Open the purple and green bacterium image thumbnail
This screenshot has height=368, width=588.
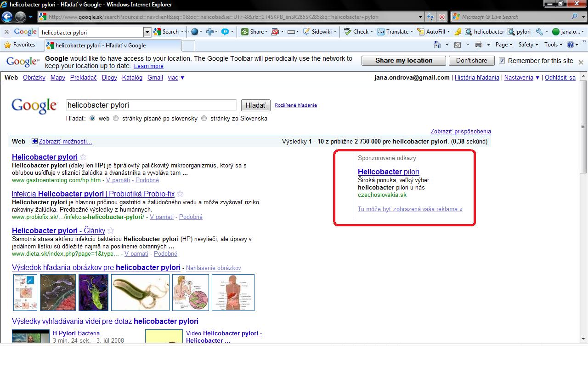tap(93, 293)
